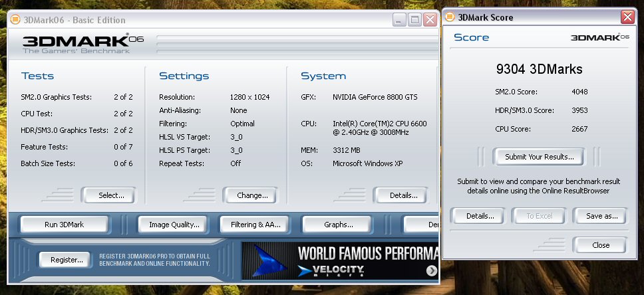644x295 pixels.
Task: Click the 3DMark06 title bar app icon
Action: tap(15, 20)
